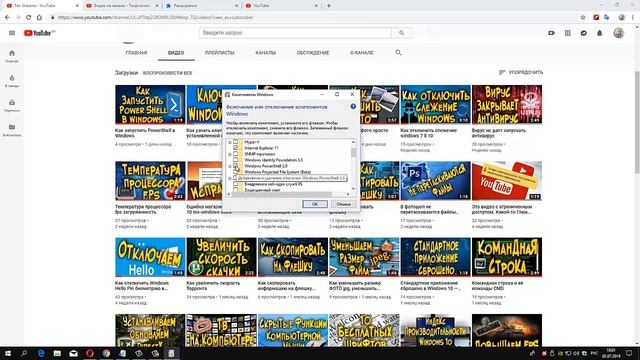Expand the Hyper-V tree node
The height and width of the screenshot is (360, 640).
(230, 142)
